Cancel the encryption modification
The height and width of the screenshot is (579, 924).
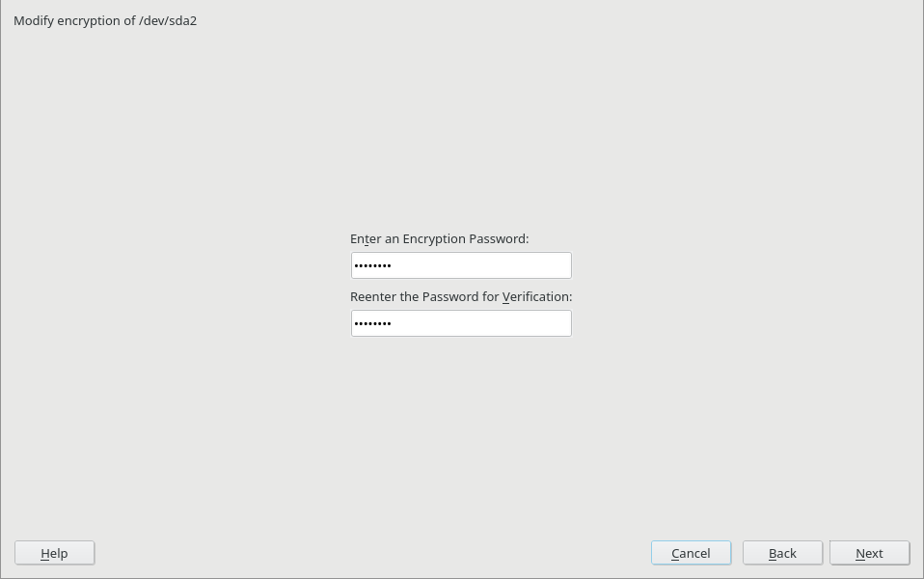pos(691,553)
